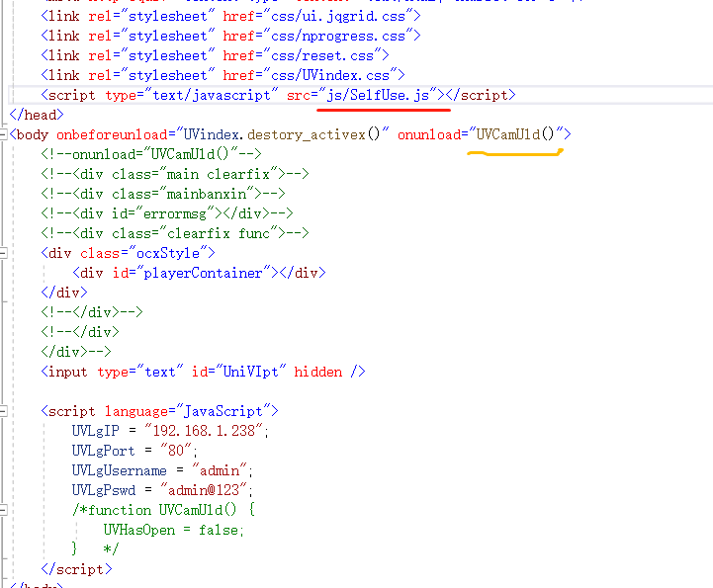Collapse the script language JavaScript fold marker
This screenshot has height=588, width=713.
[3, 411]
